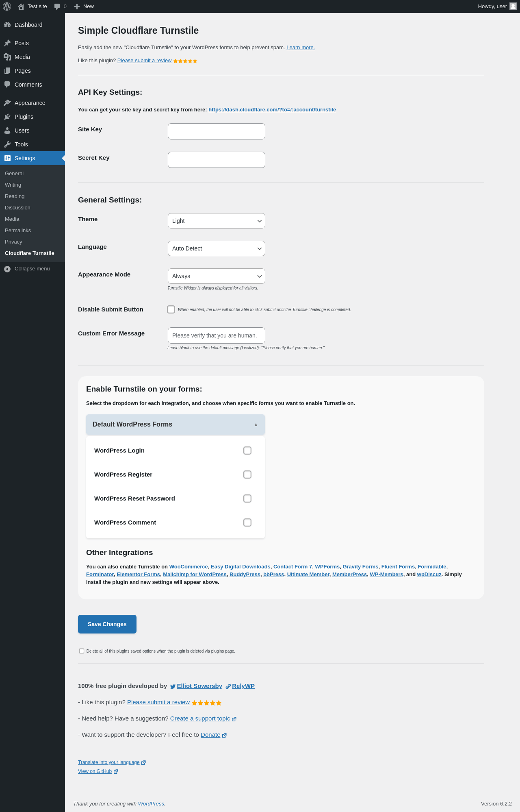Click the Collapse menu arrow icon
Viewport: 520px width, 812px height.
pos(7,269)
